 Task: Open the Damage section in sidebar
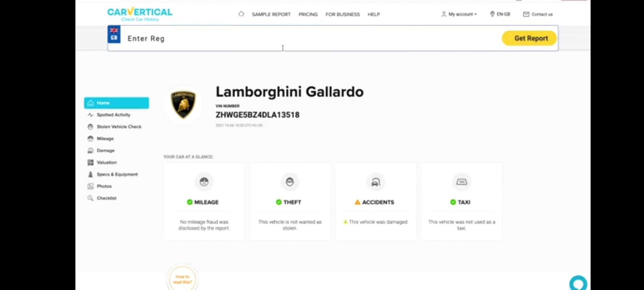(105, 151)
